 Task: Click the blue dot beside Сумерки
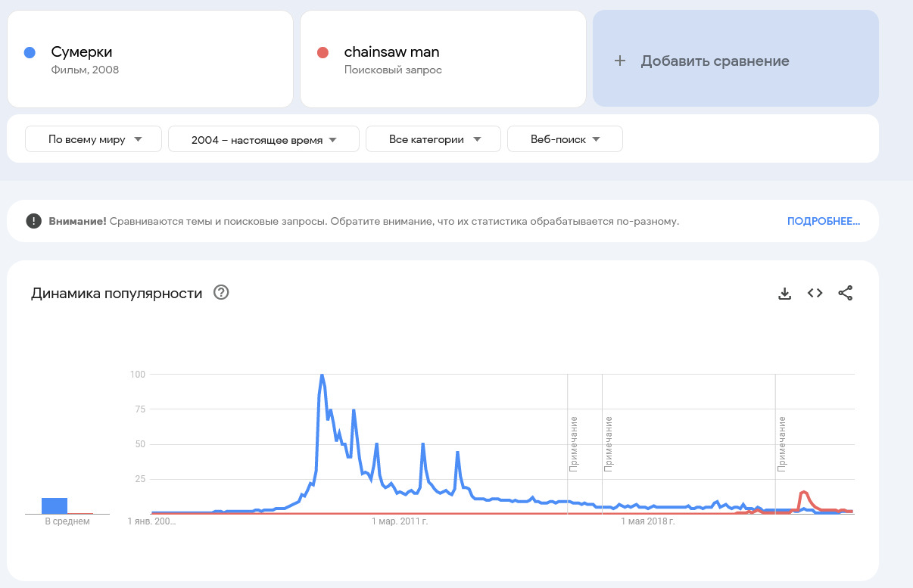tap(30, 52)
